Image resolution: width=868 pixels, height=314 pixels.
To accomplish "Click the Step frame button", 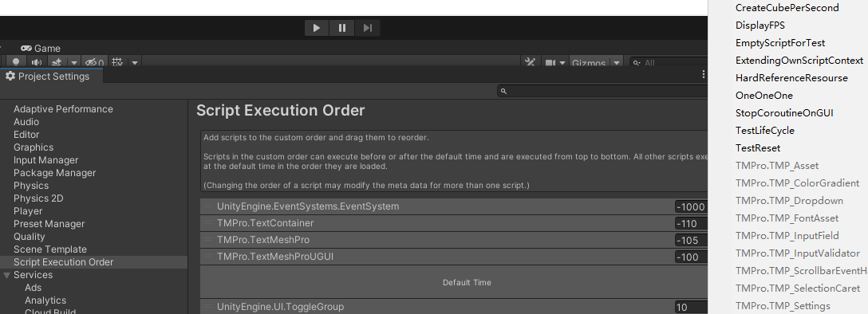I will 368,28.
